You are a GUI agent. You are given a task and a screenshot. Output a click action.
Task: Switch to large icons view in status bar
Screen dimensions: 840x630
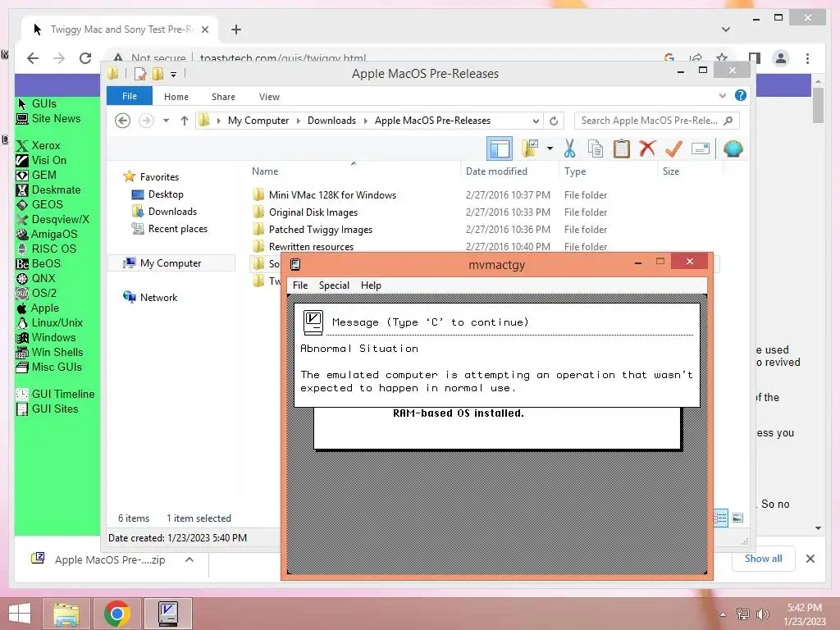point(737,518)
